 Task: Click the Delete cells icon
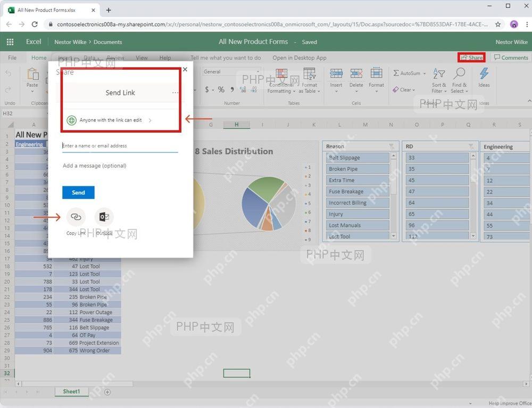tap(356, 74)
